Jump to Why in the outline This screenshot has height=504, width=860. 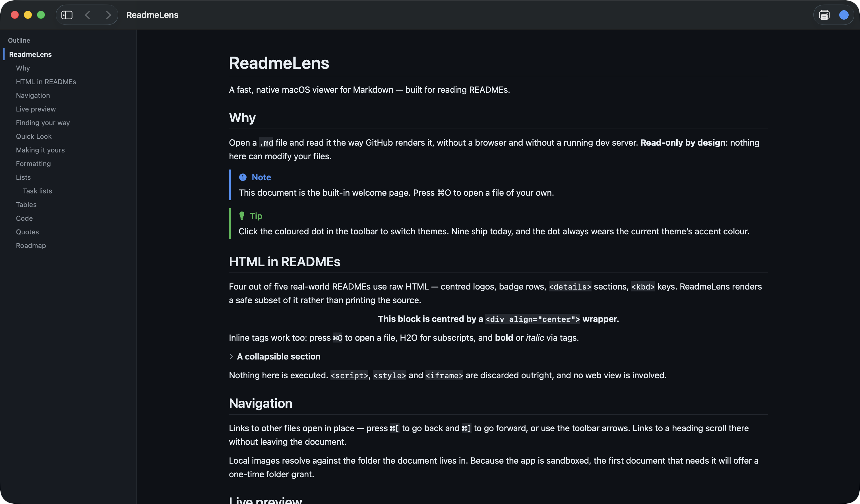click(23, 68)
